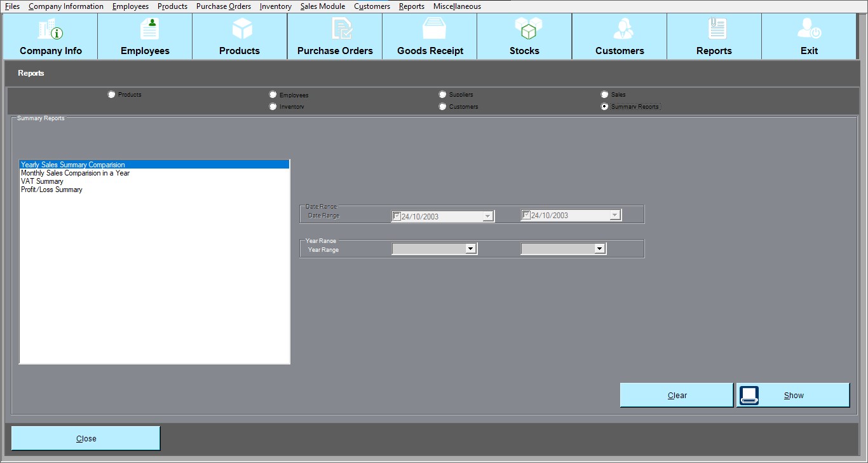
Task: Open the Sales Module menu
Action: coord(322,6)
